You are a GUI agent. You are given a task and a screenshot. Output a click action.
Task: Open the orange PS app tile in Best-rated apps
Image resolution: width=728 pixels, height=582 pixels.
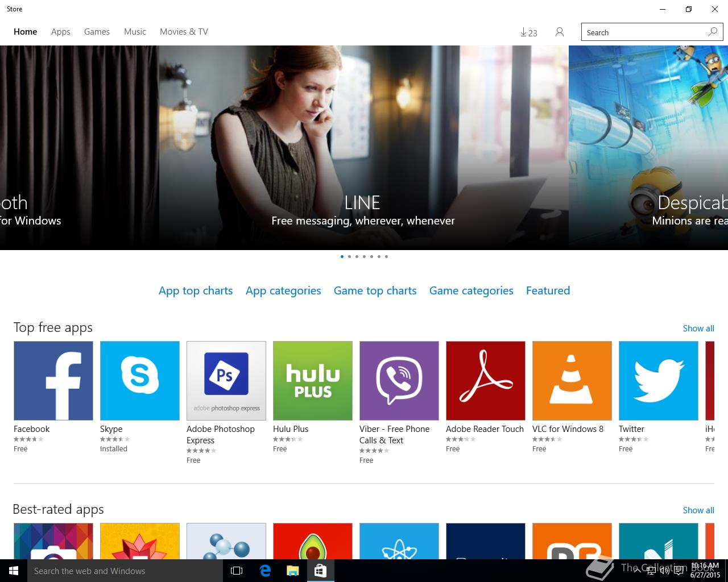pos(572,541)
